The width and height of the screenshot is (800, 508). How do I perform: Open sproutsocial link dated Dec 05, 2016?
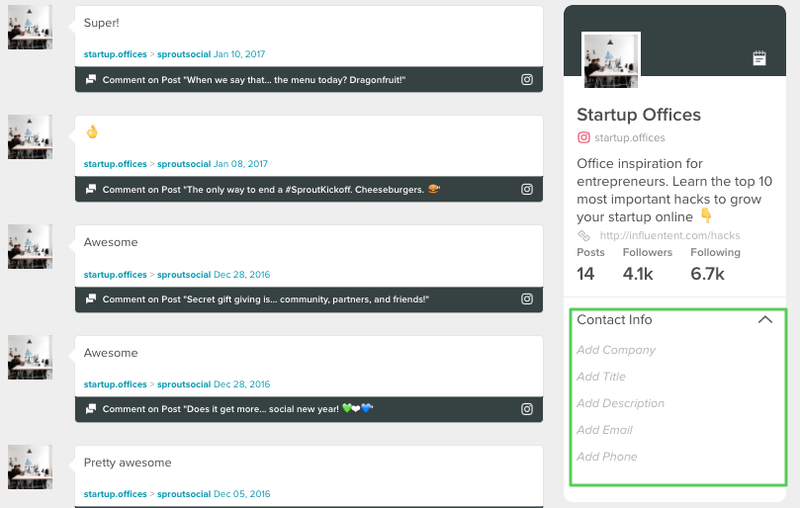(184, 494)
